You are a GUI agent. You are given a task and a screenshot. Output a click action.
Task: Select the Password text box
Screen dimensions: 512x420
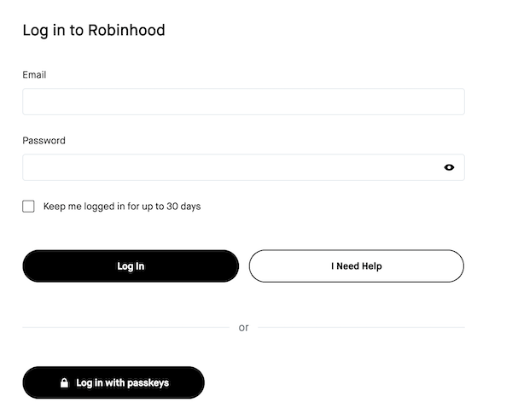(230, 167)
